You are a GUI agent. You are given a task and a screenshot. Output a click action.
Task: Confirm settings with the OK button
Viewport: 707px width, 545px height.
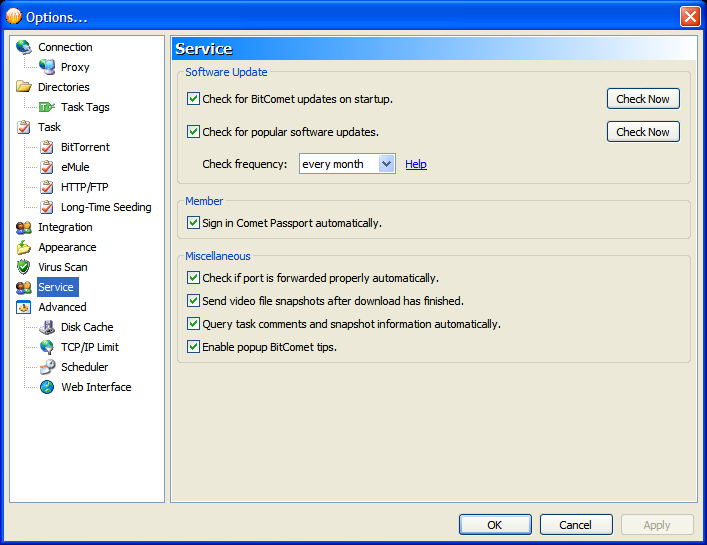click(x=495, y=525)
